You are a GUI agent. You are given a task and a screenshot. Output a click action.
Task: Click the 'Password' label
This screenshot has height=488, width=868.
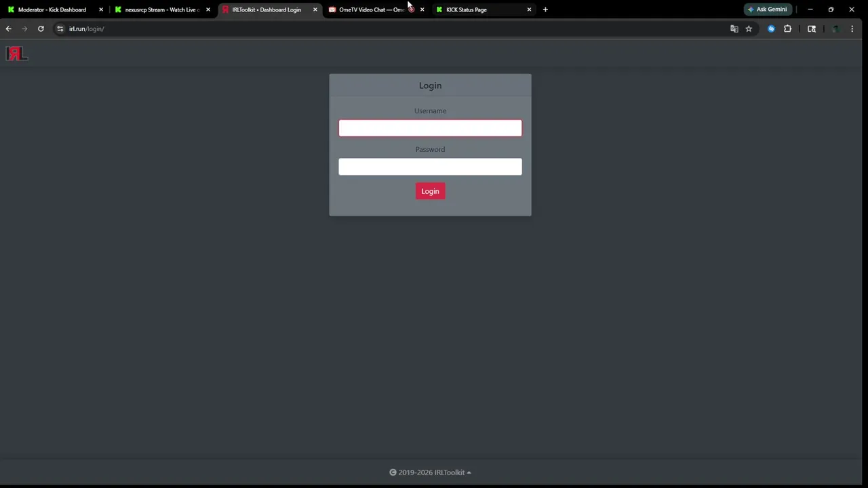[430, 149]
